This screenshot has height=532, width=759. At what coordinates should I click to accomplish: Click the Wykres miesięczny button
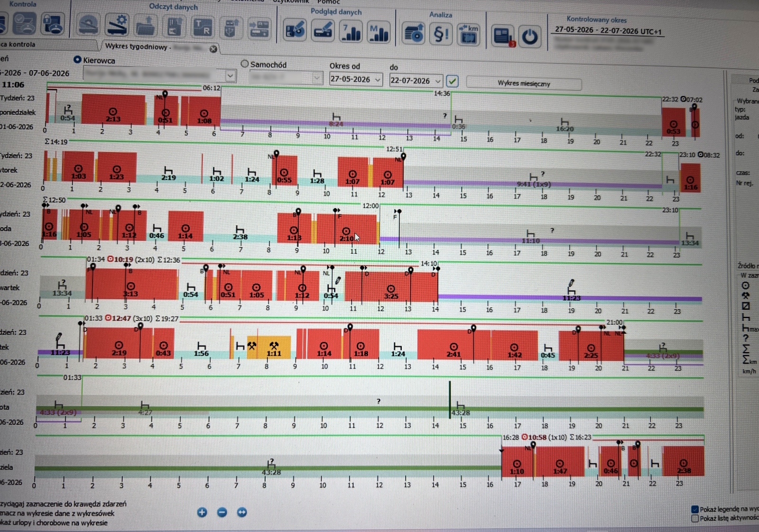point(524,83)
